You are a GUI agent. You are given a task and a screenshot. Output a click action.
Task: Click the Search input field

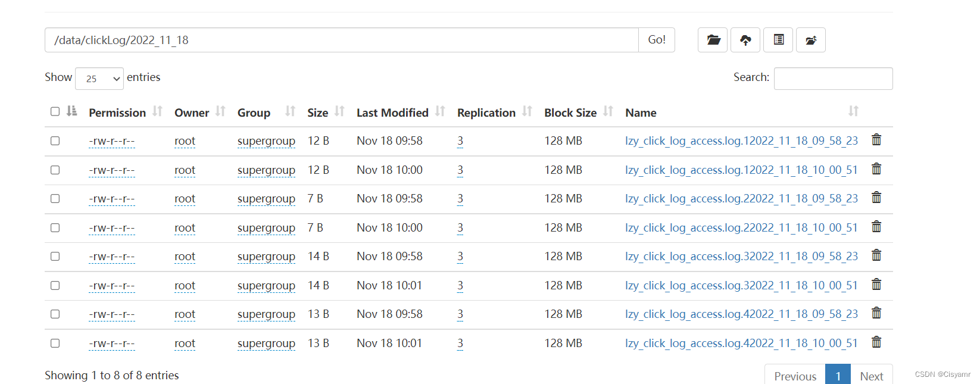(833, 79)
